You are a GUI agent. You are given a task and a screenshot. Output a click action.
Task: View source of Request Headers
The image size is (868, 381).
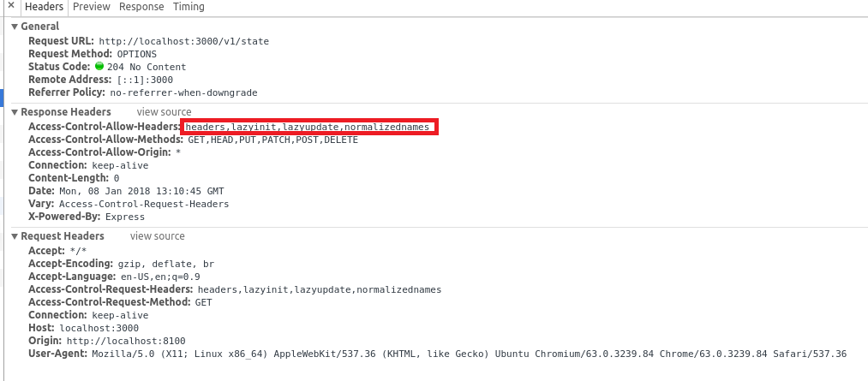click(157, 236)
